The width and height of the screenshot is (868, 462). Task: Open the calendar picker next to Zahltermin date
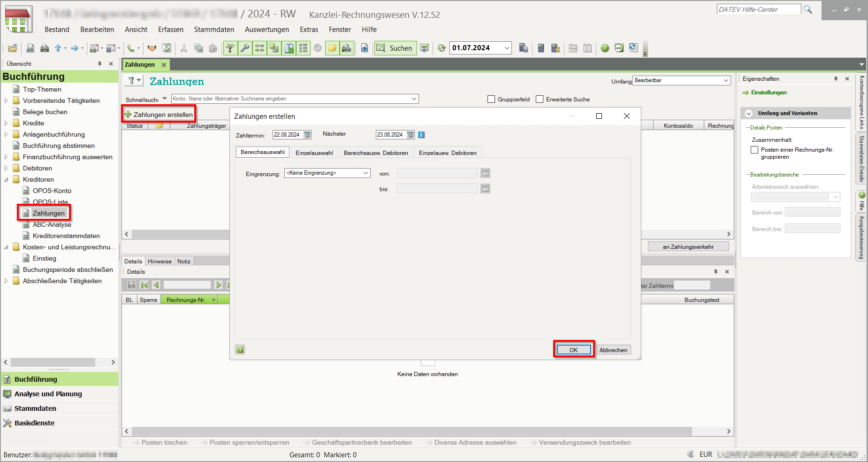307,135
